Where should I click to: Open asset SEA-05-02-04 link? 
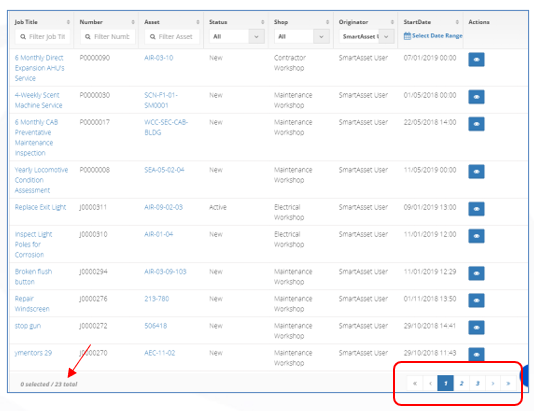[164, 170]
